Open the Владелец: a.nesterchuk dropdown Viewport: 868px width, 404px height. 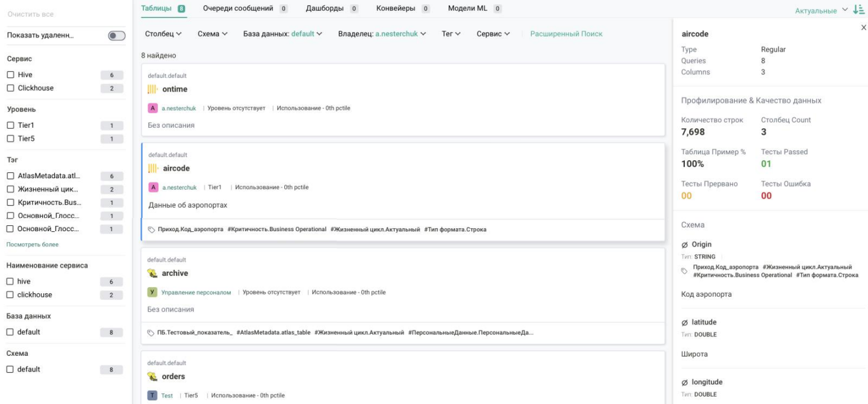382,34
